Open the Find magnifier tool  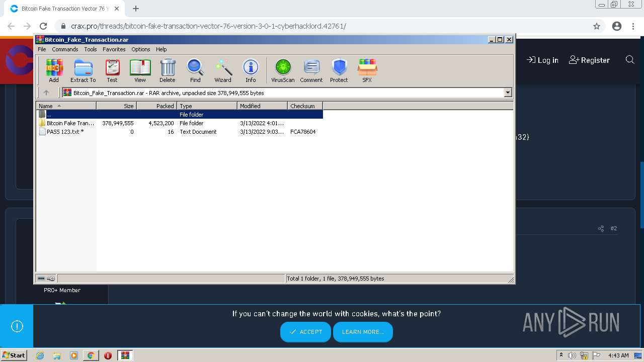(x=195, y=70)
